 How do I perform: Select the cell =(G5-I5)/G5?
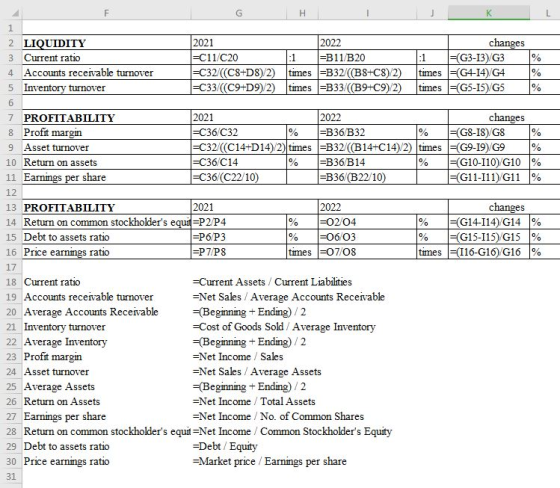(489, 88)
